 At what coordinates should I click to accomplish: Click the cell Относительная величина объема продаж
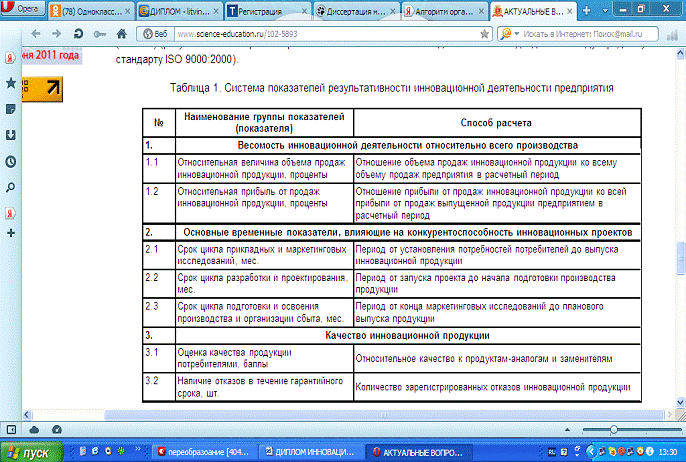264,168
